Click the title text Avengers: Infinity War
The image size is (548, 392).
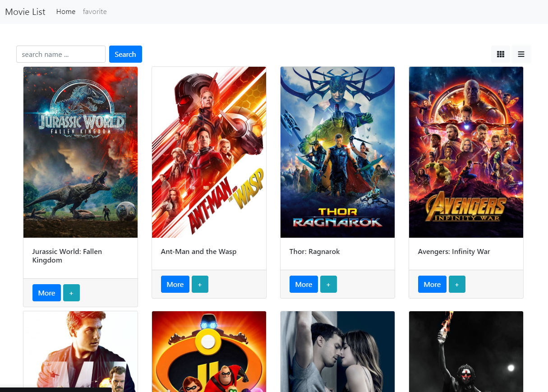454,252
